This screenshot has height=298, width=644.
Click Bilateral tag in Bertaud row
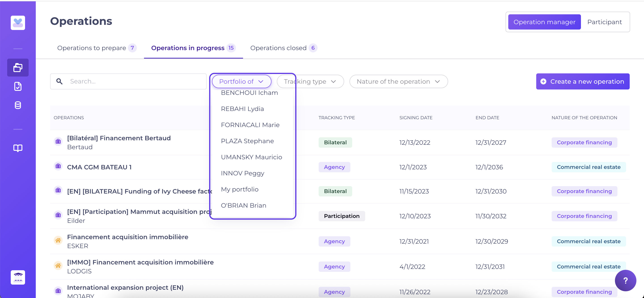tap(335, 142)
